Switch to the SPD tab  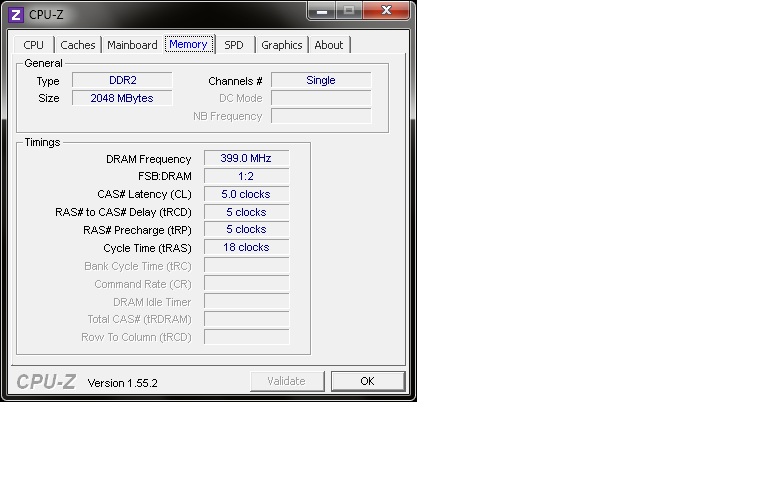click(x=234, y=45)
